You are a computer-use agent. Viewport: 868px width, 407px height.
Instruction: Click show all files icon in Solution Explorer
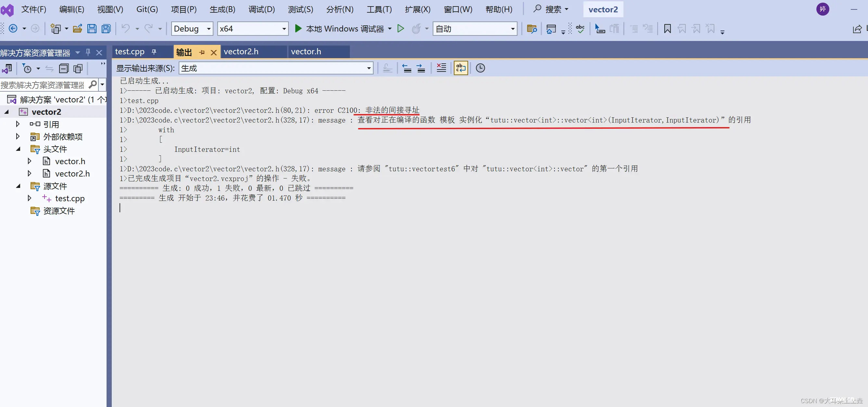point(78,69)
